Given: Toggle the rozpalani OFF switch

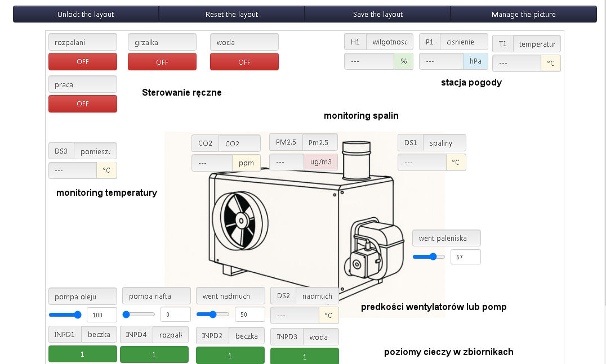Looking at the screenshot, I should coord(83,62).
